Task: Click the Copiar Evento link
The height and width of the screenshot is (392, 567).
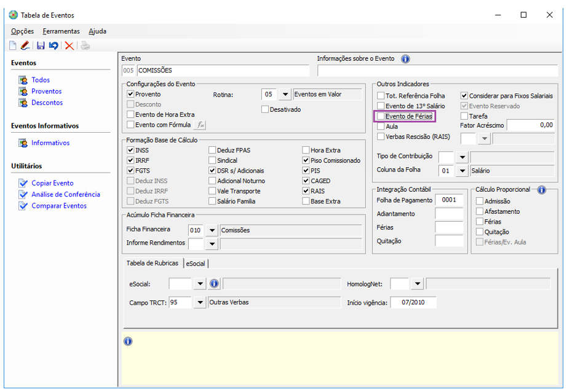Action: point(52,183)
